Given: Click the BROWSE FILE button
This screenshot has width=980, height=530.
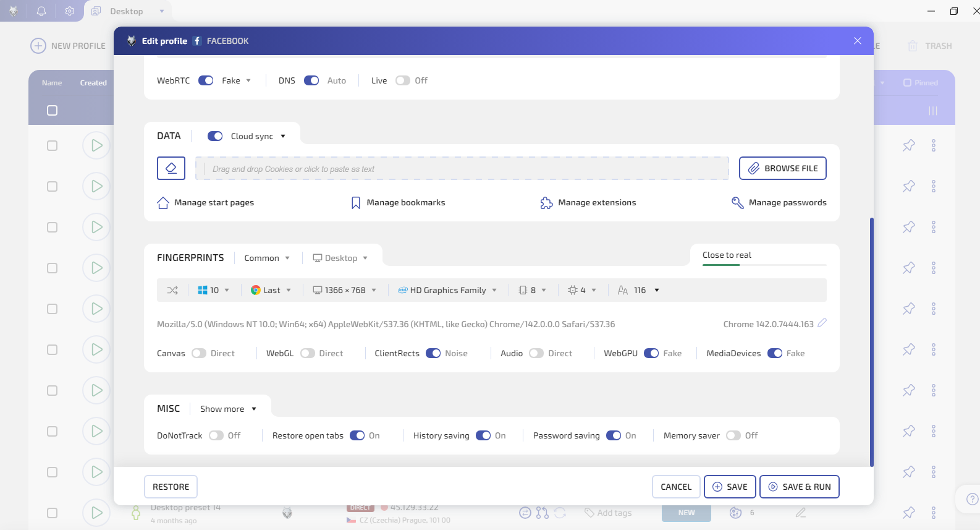Looking at the screenshot, I should [783, 168].
